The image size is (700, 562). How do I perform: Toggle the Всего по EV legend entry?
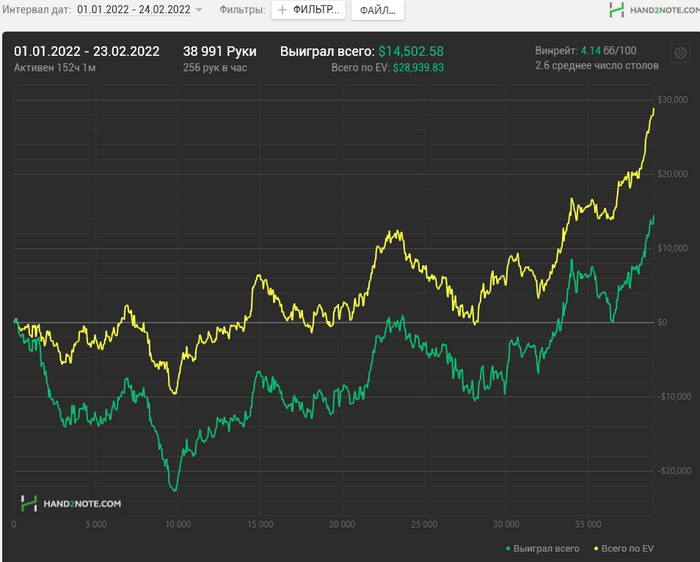pos(624,549)
